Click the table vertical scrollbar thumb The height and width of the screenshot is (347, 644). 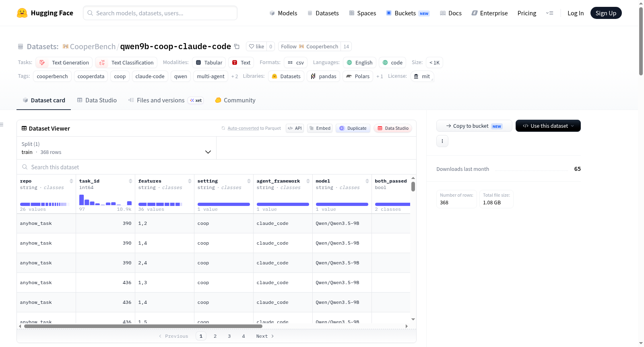pos(413,187)
